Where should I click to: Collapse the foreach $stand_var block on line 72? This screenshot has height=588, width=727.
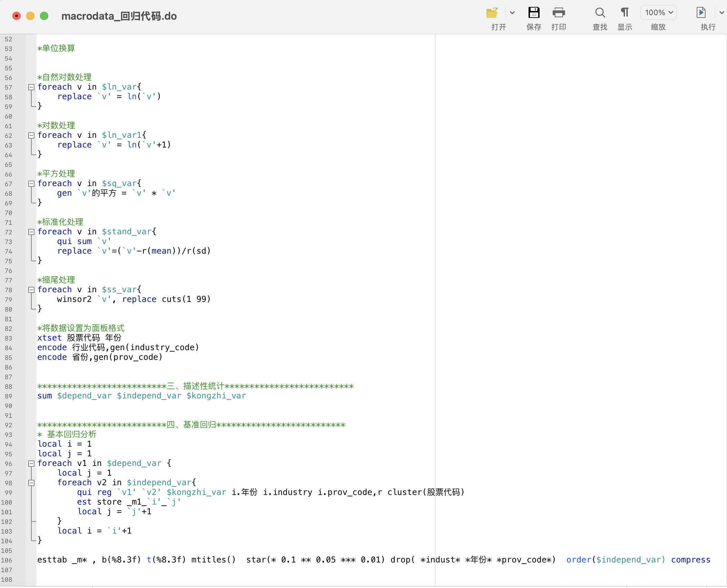(x=31, y=232)
